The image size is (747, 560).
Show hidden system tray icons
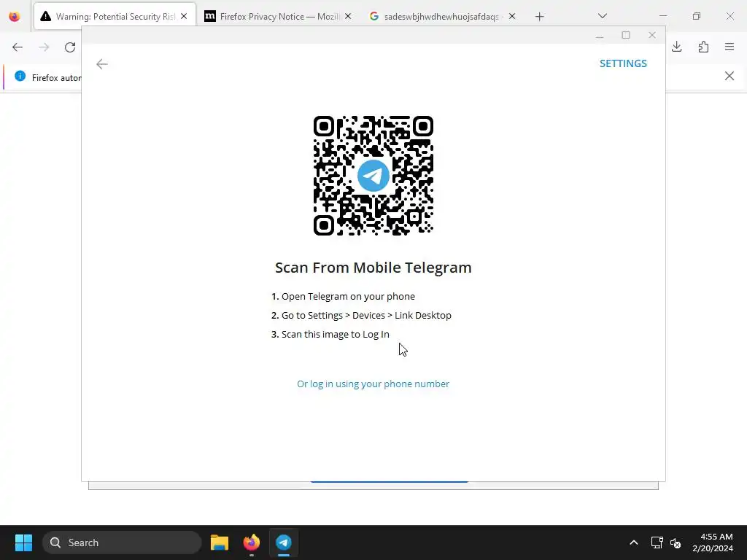634,542
